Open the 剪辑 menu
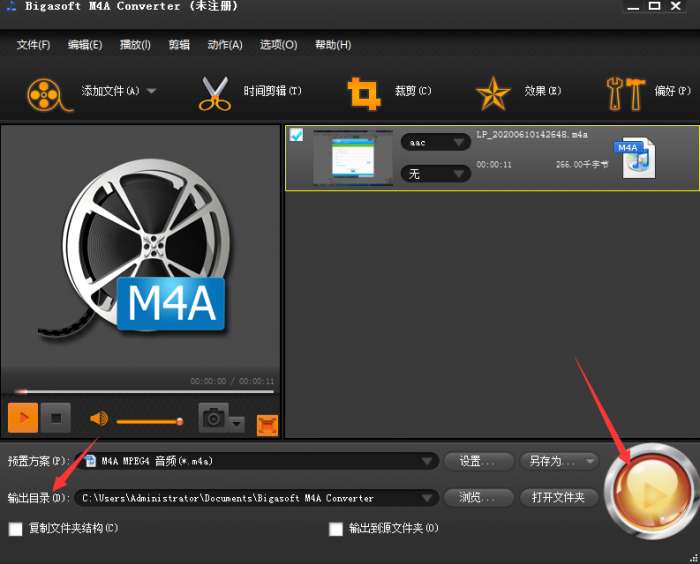 tap(179, 45)
